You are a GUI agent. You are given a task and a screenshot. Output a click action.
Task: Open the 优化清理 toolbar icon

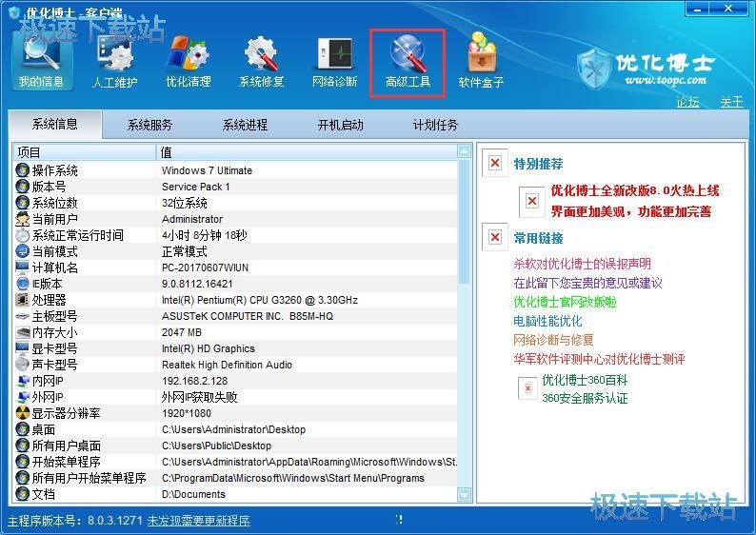[x=188, y=61]
